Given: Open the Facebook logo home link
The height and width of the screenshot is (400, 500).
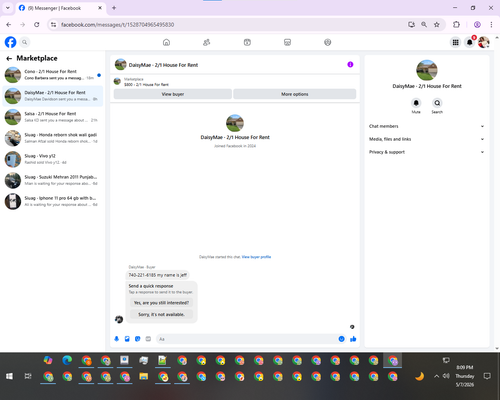Looking at the screenshot, I should tap(10, 42).
